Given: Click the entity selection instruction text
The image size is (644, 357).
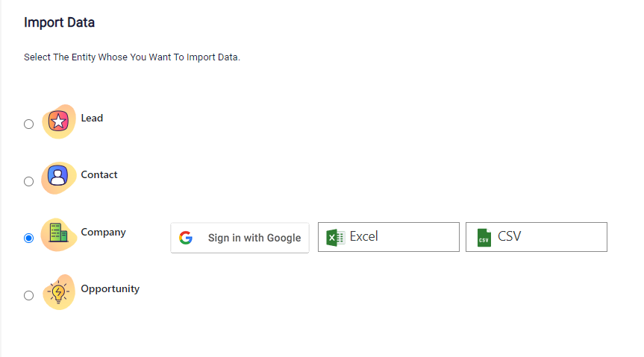Looking at the screenshot, I should 132,57.
